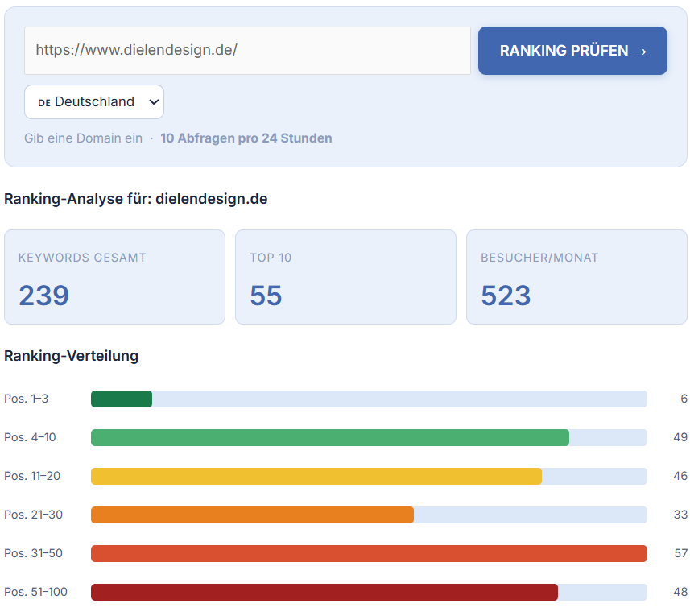The width and height of the screenshot is (690, 616).
Task: Select the Ranking-Analyse für: dielendesign.de heading
Action: (135, 199)
